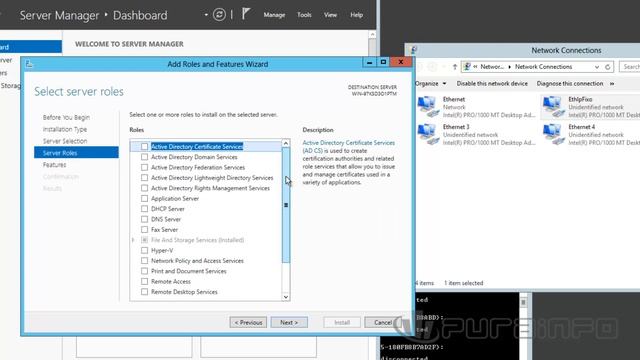
Task: Go to the Features step
Action: point(54,164)
